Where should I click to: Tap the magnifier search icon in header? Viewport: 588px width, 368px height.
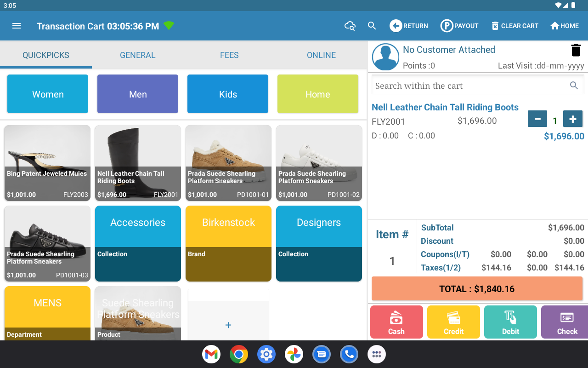tap(372, 26)
